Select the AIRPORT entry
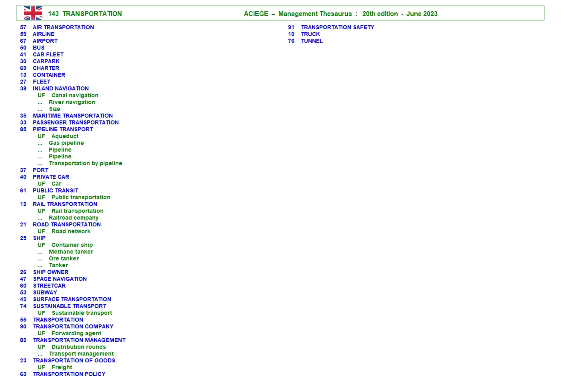The width and height of the screenshot is (564, 392). click(45, 41)
